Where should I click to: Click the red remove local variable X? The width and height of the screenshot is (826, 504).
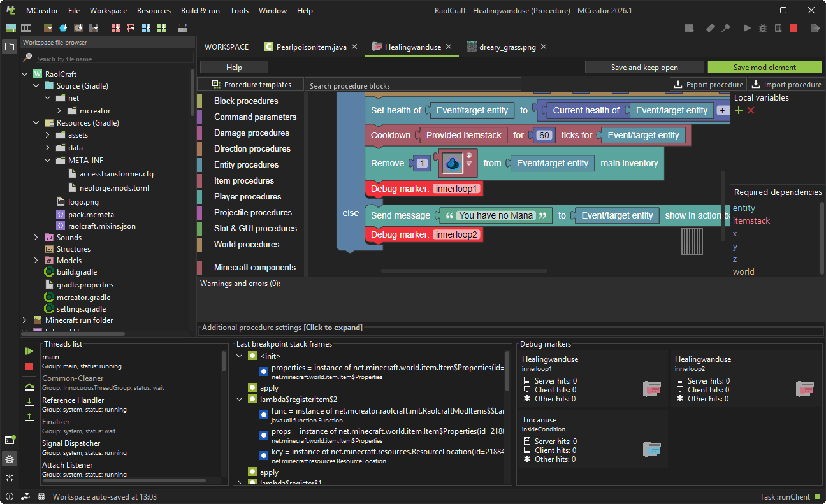pos(751,111)
